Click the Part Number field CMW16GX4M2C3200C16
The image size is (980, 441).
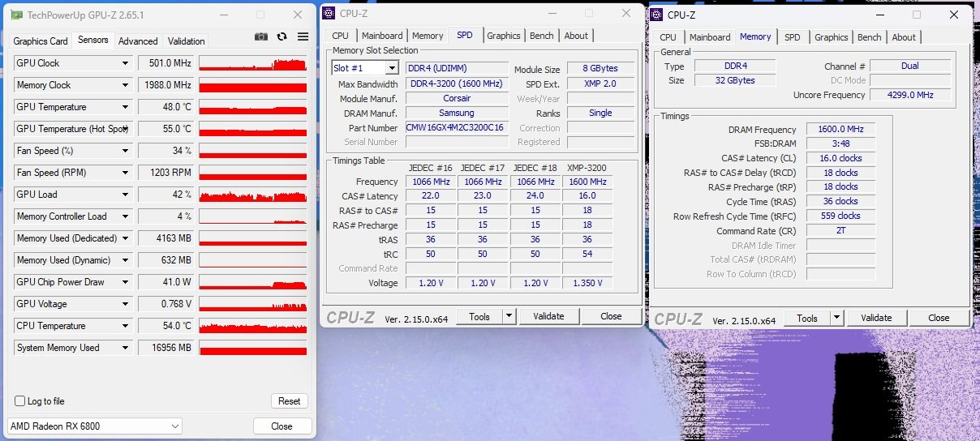(457, 127)
